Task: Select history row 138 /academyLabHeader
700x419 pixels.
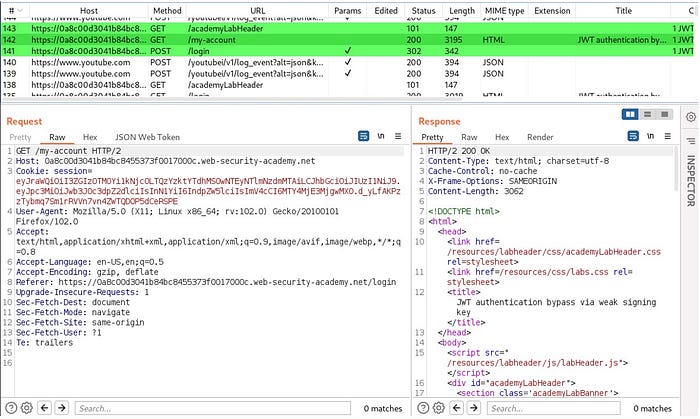Action: pos(347,85)
